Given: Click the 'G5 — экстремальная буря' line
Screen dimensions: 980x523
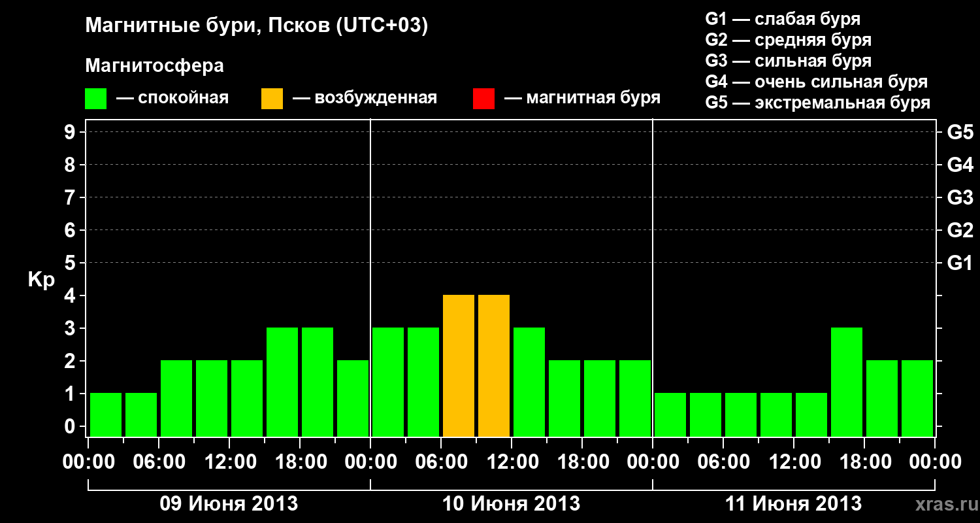Looking at the screenshot, I should pyautogui.click(x=818, y=103).
